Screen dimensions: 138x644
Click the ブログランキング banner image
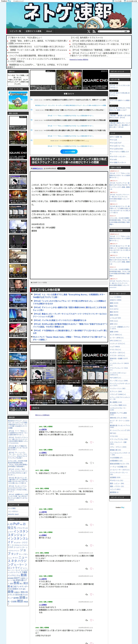18,100
